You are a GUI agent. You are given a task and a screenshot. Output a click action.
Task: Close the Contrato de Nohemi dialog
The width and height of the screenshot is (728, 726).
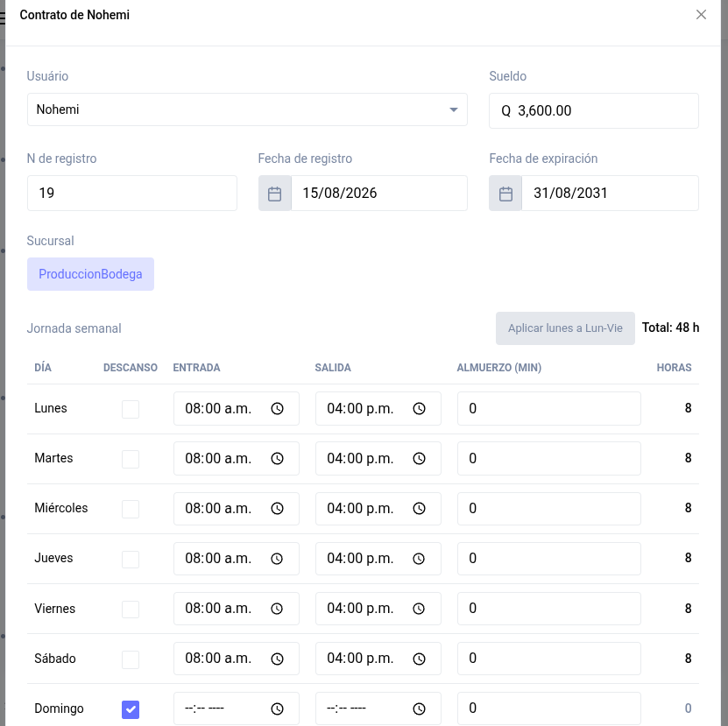pyautogui.click(x=701, y=15)
